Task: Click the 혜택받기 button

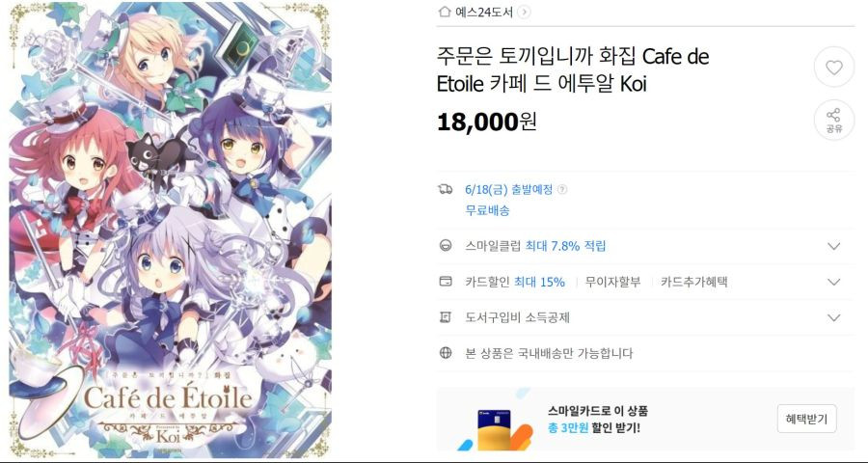Action: (x=806, y=419)
